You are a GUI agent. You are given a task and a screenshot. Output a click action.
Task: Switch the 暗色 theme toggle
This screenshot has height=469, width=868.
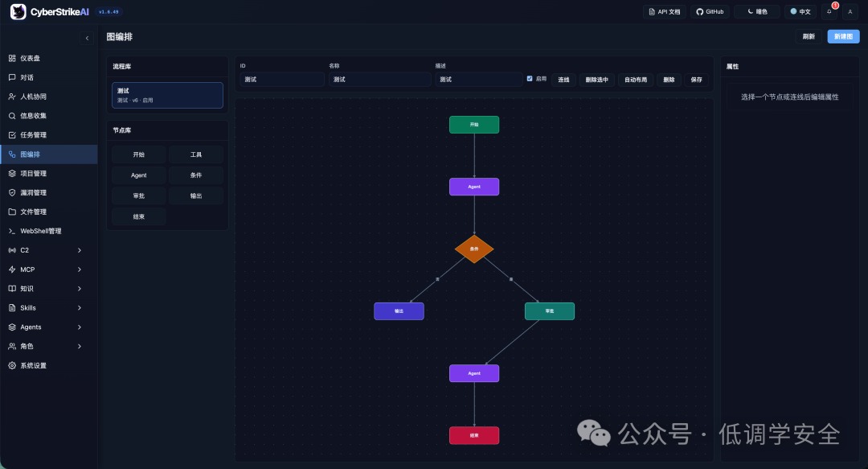tap(757, 11)
